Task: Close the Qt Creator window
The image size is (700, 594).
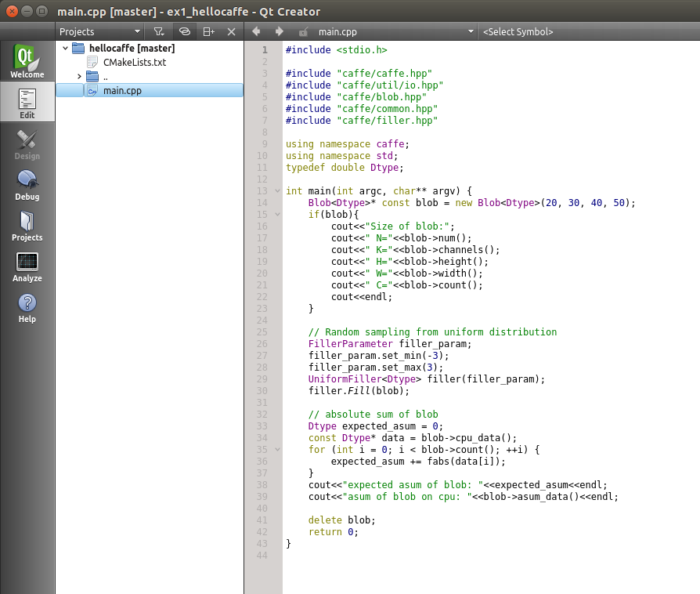Action: click(13, 11)
